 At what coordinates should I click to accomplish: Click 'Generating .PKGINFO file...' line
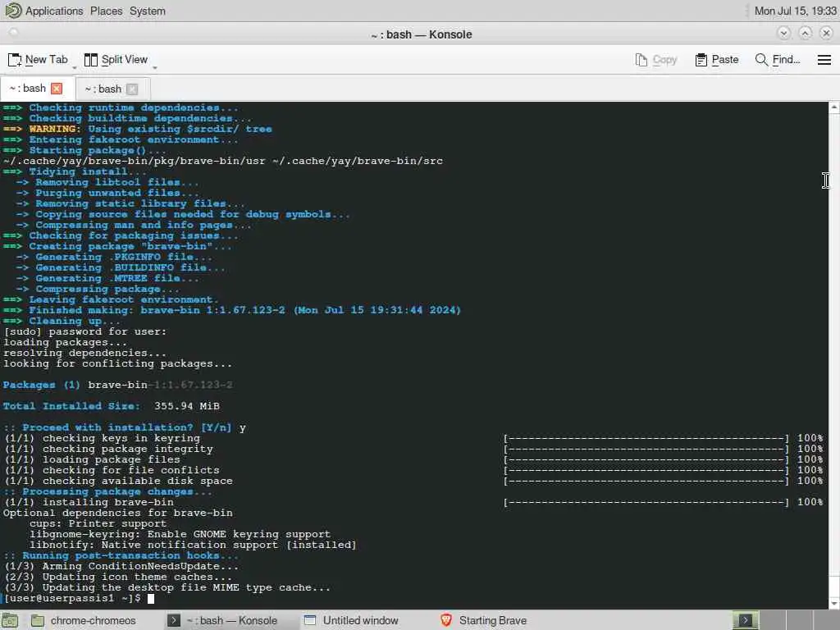click(114, 257)
